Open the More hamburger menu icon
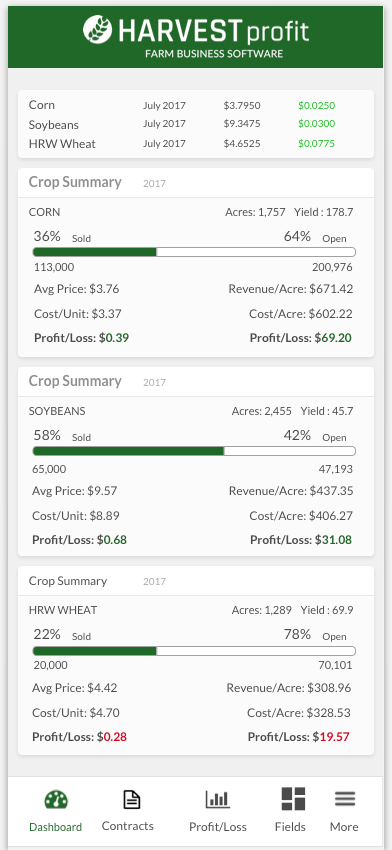Screen dimensions: 392x850 (345, 799)
